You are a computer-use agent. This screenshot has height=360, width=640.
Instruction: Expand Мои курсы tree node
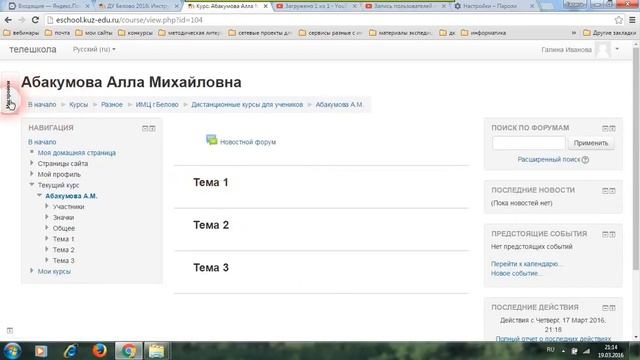click(31, 271)
